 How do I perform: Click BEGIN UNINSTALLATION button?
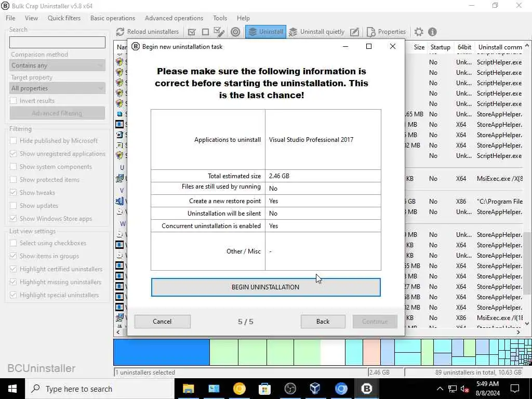tap(265, 287)
